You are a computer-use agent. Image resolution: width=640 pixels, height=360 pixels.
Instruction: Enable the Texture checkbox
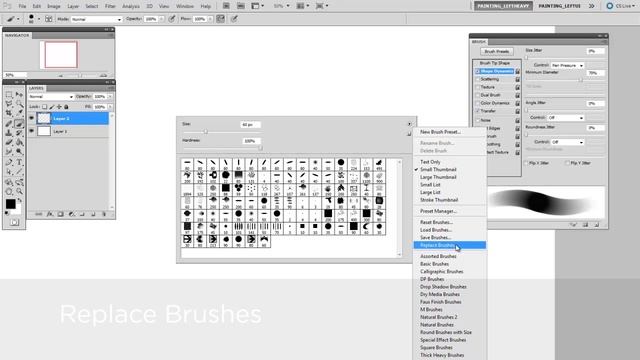click(478, 87)
